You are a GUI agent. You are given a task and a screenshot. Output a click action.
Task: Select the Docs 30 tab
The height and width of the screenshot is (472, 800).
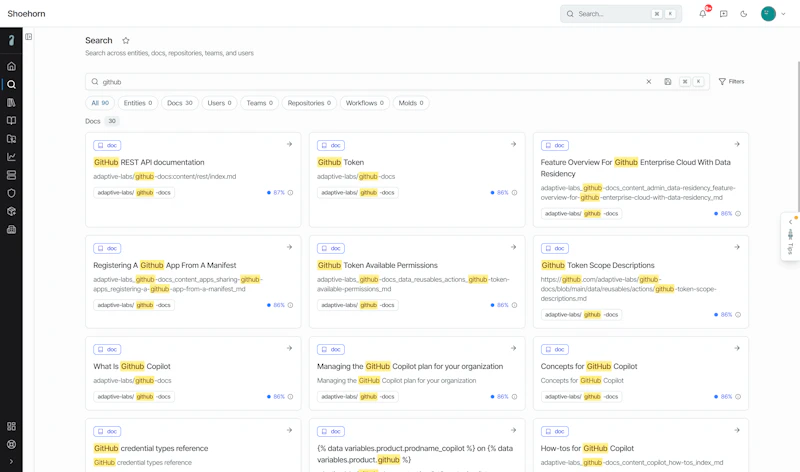tap(180, 103)
